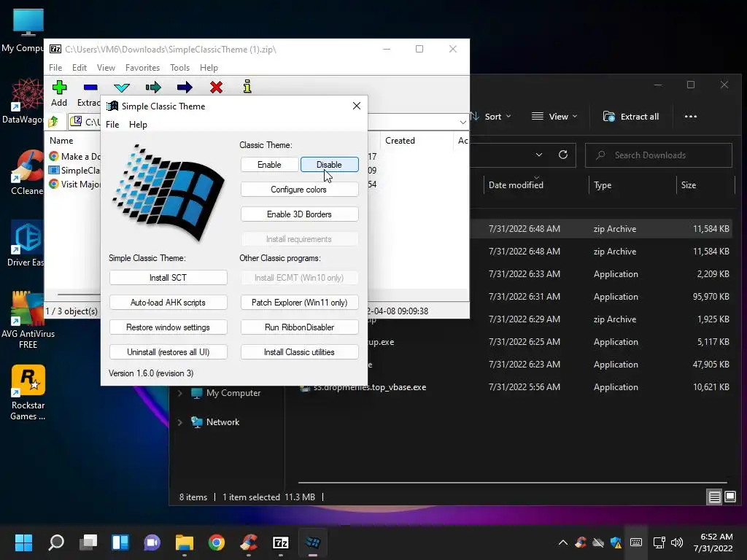Click the 7-Zip Add toolbar icon
The height and width of the screenshot is (560, 747).
point(59,87)
